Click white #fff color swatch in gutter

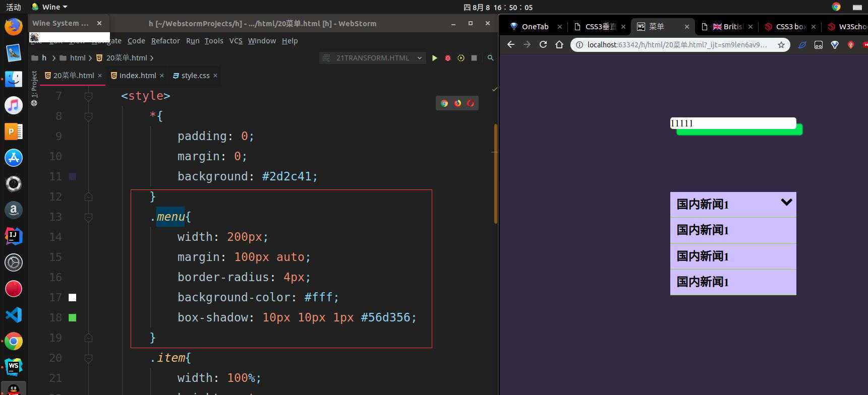point(73,297)
